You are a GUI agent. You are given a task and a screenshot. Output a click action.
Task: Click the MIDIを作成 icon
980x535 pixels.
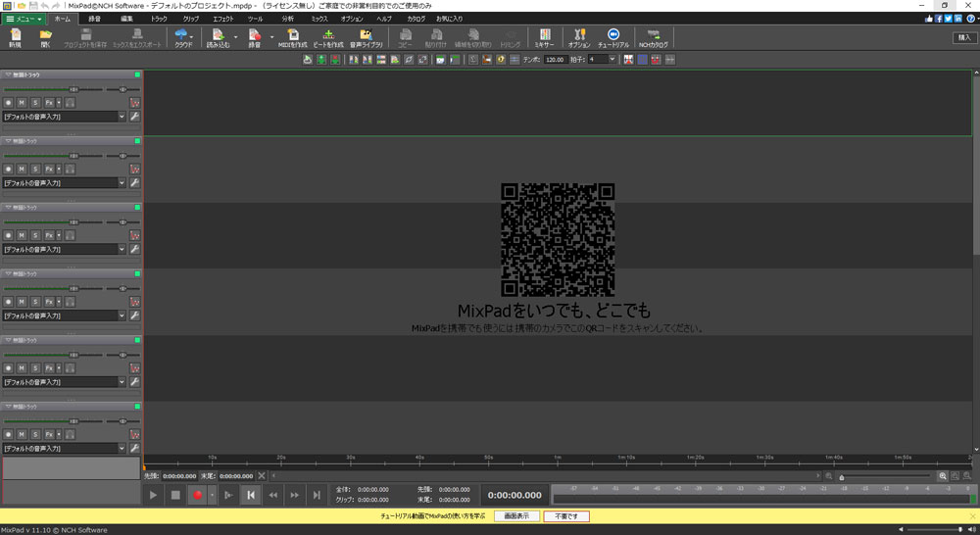[x=292, y=37]
